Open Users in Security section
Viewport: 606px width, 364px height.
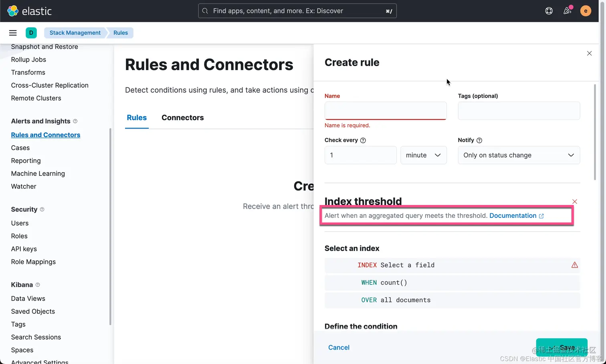20,223
